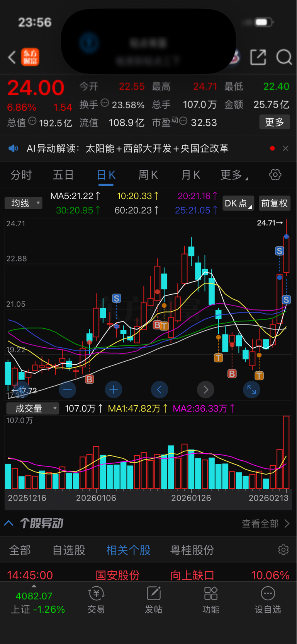Dismiss the AI异动解读 banner
This screenshot has width=297, height=644.
285,149
